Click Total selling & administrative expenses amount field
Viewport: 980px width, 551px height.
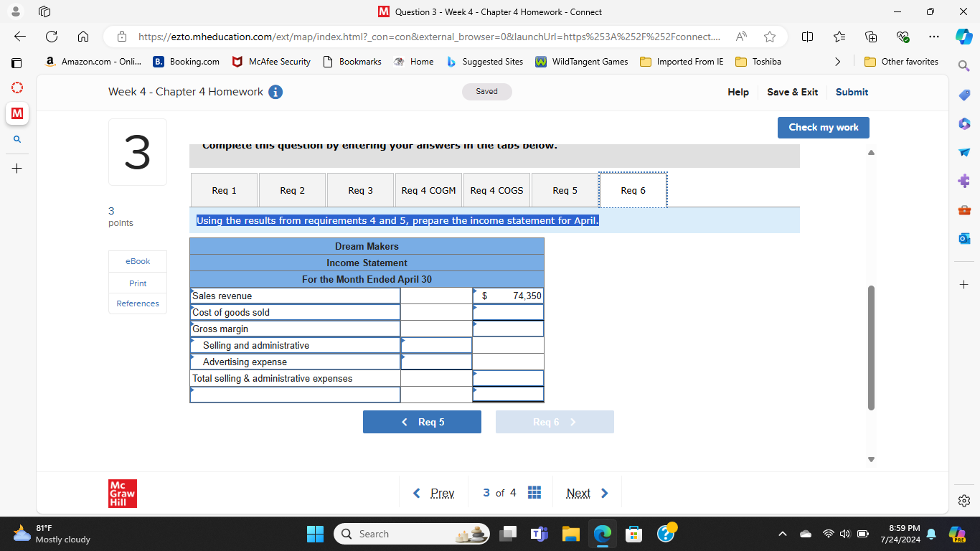pyautogui.click(x=508, y=378)
